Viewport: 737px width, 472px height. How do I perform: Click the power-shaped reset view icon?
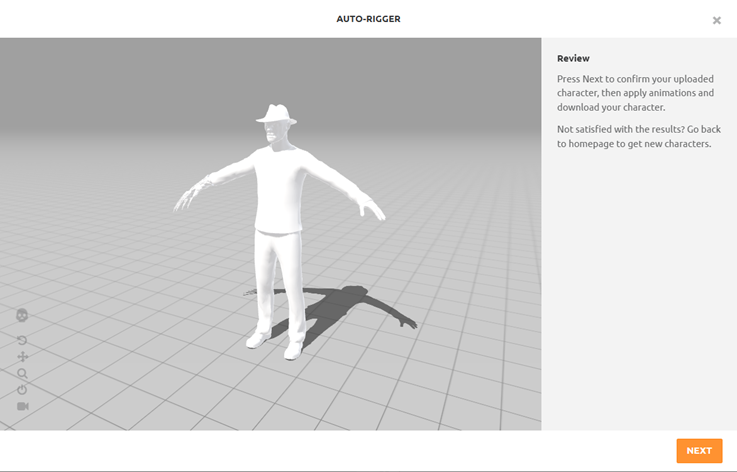click(x=22, y=389)
